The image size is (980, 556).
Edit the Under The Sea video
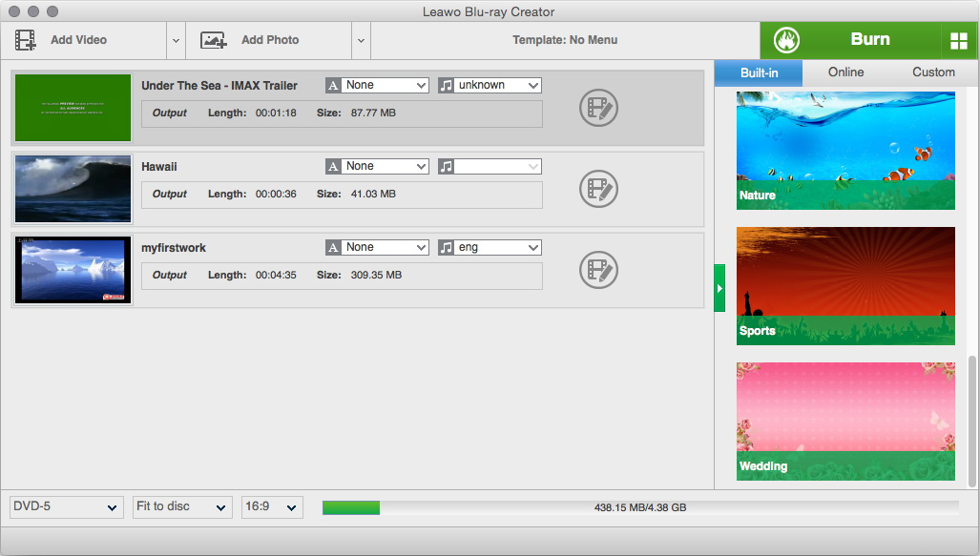[x=598, y=108]
